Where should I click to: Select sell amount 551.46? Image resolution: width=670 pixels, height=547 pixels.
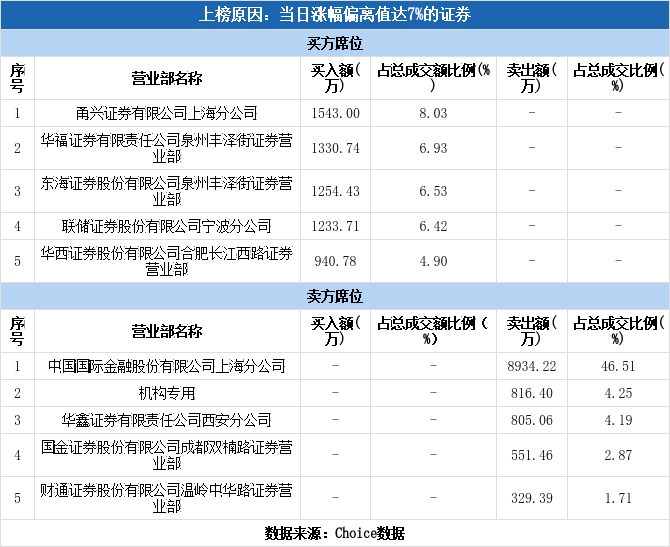(x=532, y=455)
